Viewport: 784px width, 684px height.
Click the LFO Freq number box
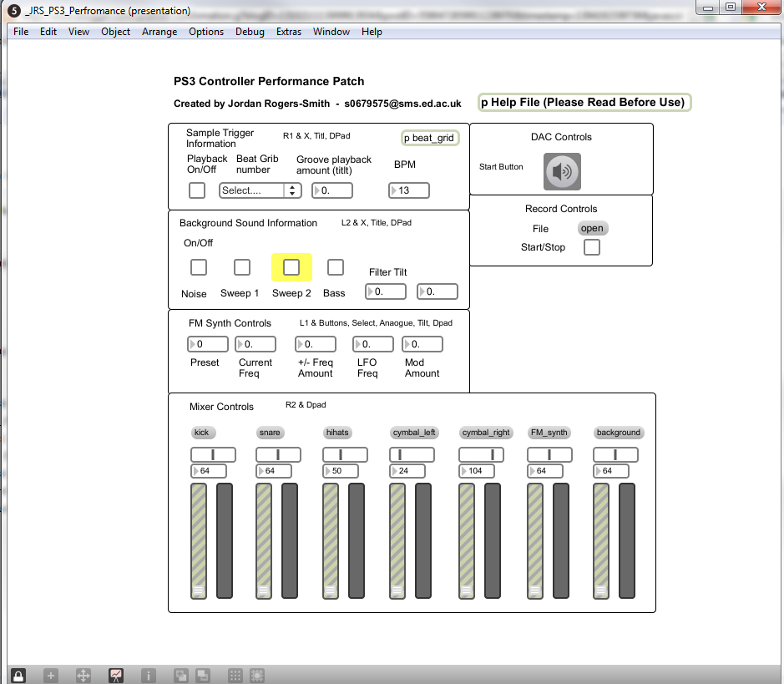pos(373,344)
